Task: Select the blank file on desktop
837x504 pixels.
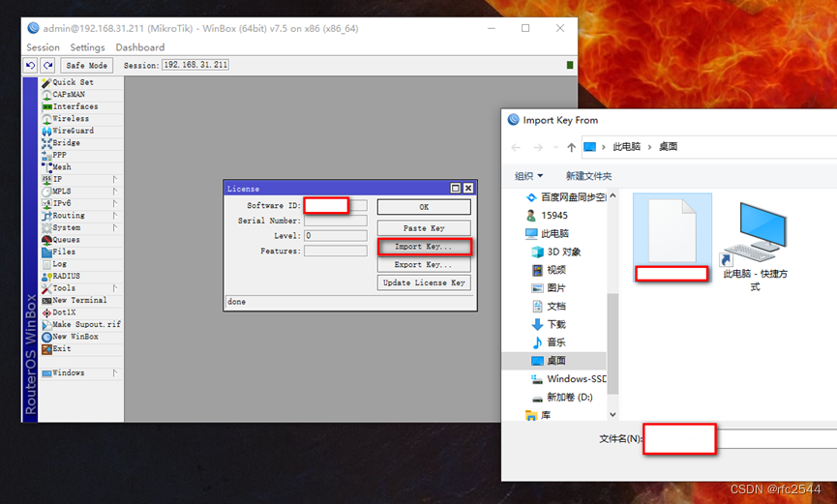Action: 673,238
